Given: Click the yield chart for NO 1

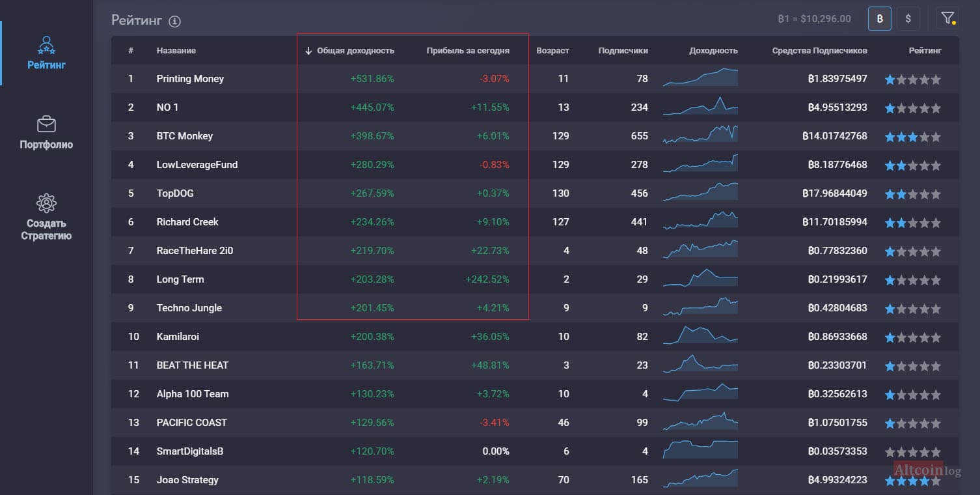Looking at the screenshot, I should (700, 106).
